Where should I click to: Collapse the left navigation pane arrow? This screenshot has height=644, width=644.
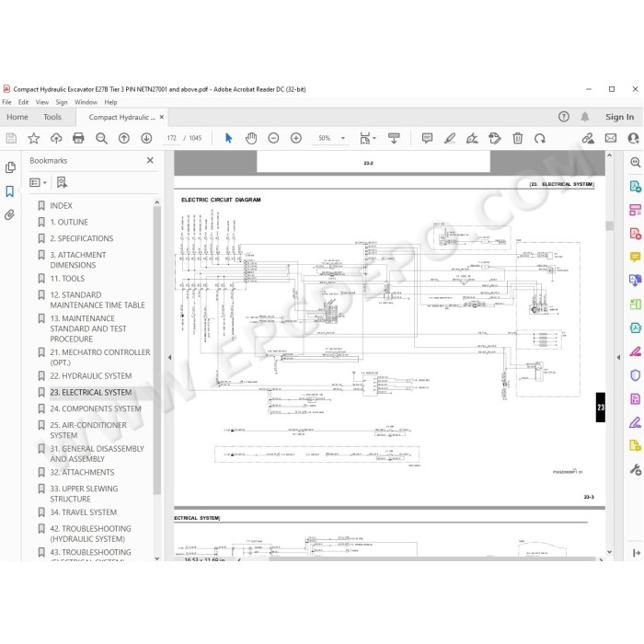click(169, 357)
